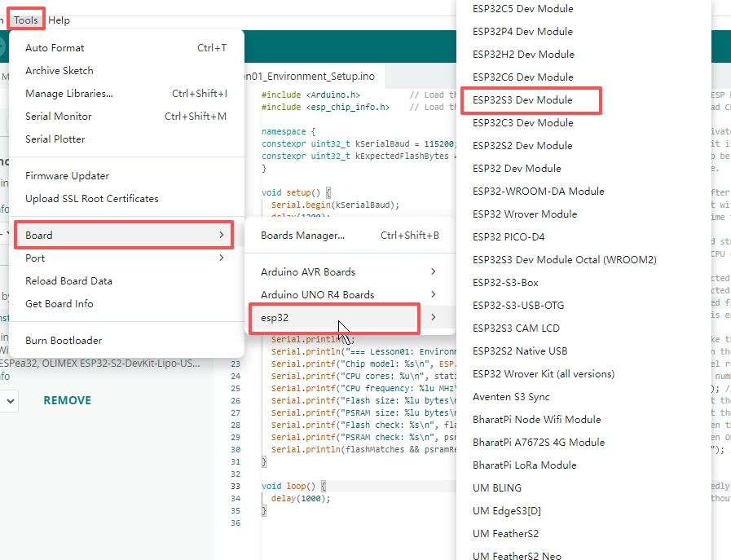
Task: Click line number 26 in gutter
Action: point(236,400)
